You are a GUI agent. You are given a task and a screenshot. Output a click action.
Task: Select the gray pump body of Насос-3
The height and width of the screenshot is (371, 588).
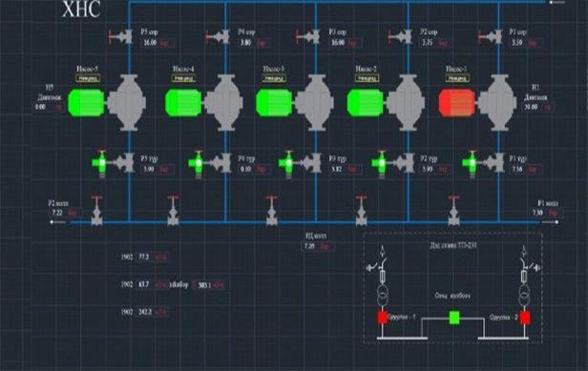point(315,102)
